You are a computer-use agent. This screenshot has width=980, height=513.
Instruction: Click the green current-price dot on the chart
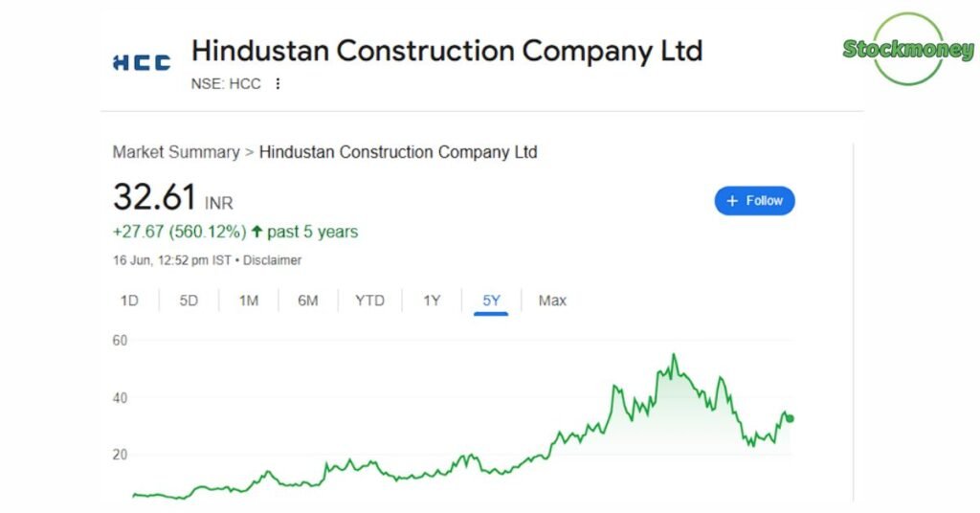(790, 418)
